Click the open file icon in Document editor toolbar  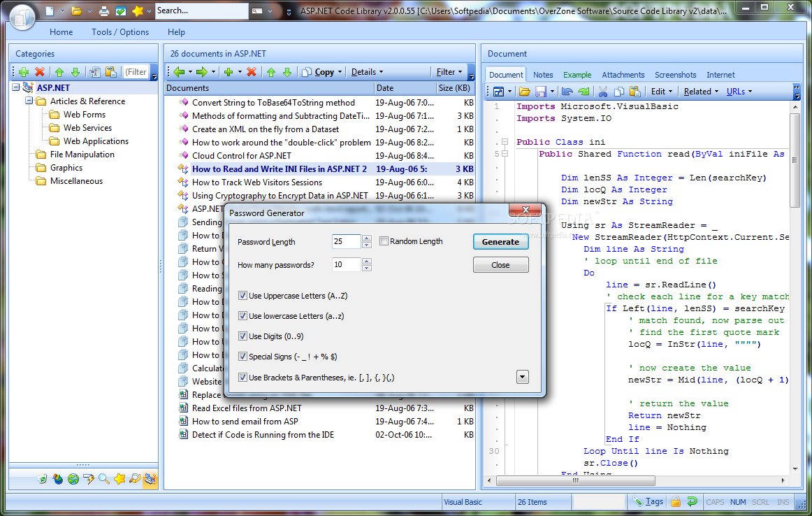click(x=525, y=92)
